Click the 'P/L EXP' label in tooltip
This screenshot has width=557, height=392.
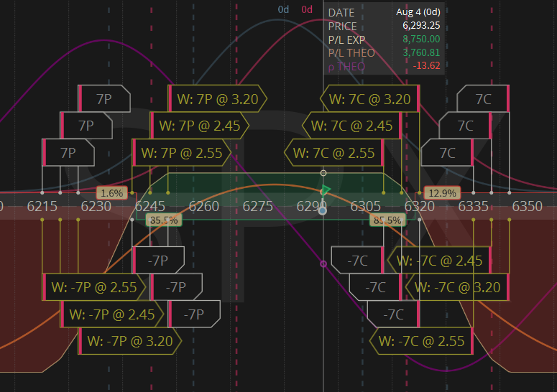[x=346, y=39]
